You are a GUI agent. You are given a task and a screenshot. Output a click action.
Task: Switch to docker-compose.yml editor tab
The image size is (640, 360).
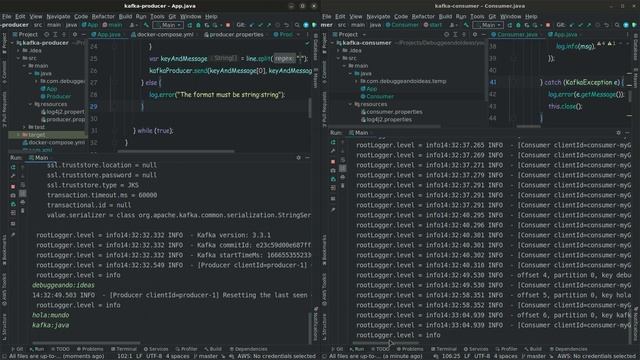coord(162,35)
